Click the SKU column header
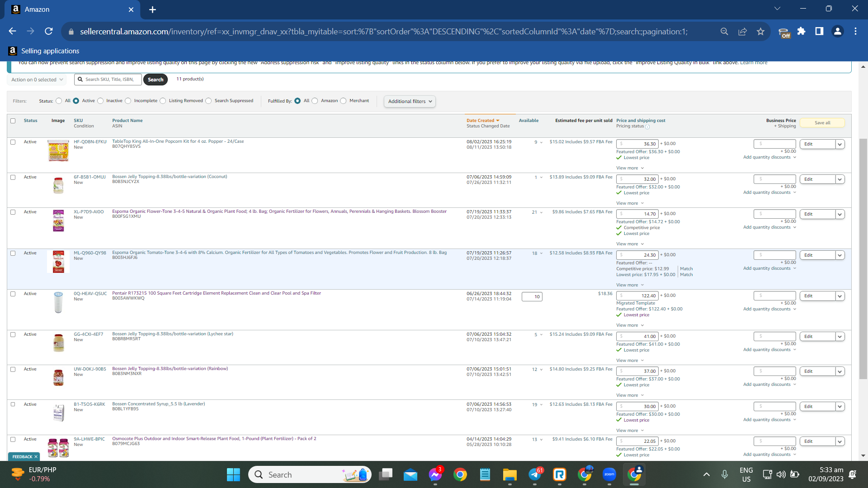The height and width of the screenshot is (488, 868). (x=78, y=121)
